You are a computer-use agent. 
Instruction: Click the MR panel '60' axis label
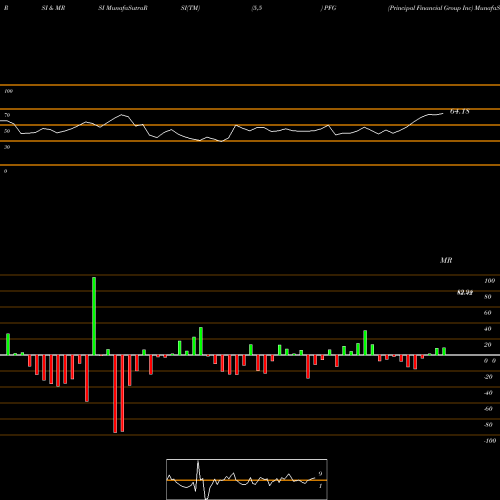click(488, 313)
